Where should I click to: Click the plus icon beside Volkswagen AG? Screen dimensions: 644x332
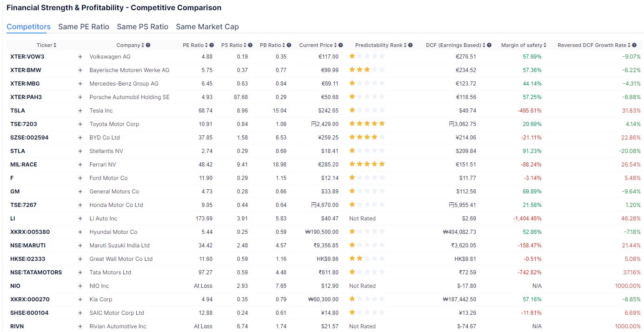click(80, 57)
